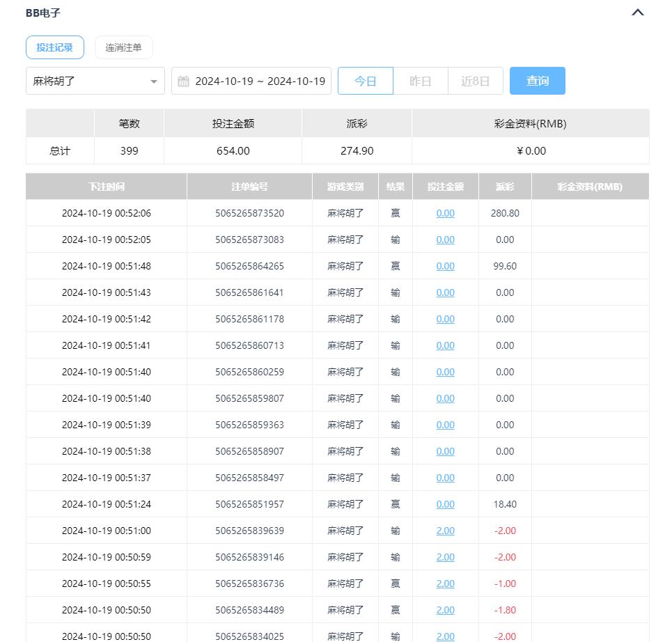Click 2.00 bet link for order 5065265836736
The height and width of the screenshot is (642, 672).
coord(445,584)
